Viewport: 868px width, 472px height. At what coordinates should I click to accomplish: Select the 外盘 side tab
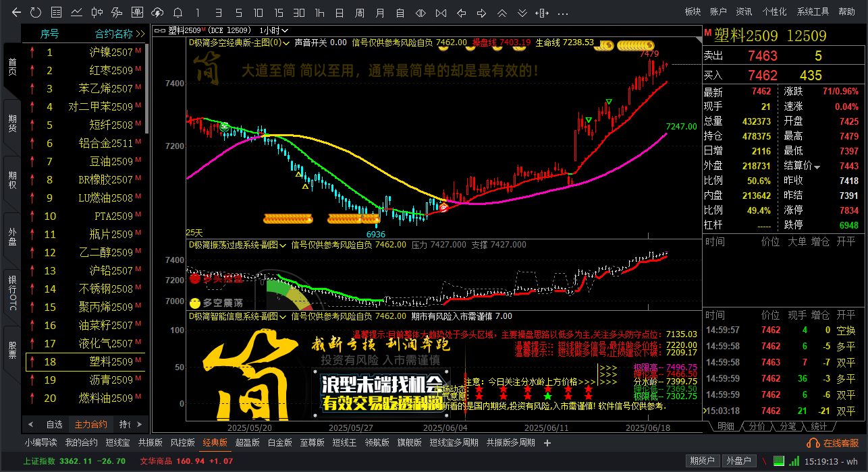click(12, 237)
